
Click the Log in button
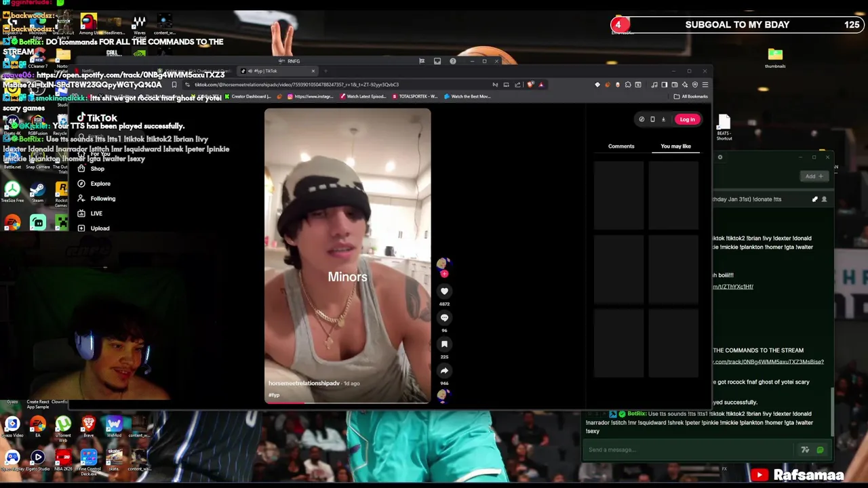(x=687, y=119)
